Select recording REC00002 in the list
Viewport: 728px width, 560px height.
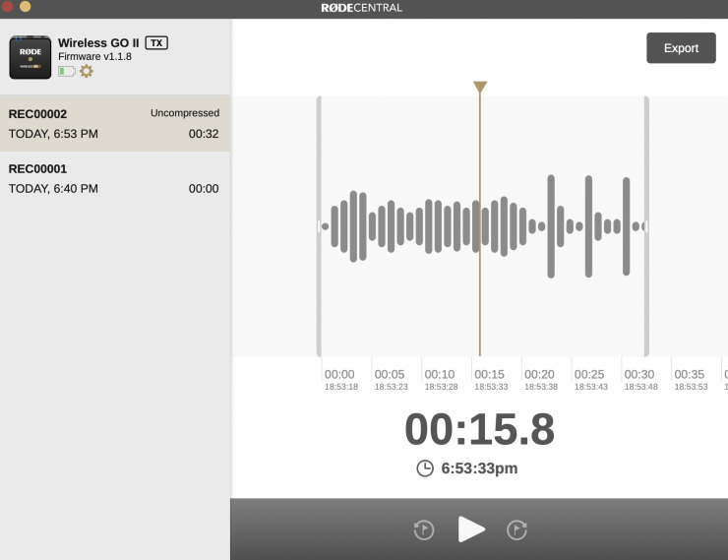point(114,123)
